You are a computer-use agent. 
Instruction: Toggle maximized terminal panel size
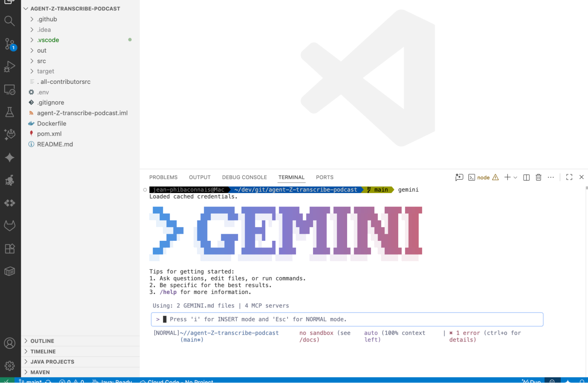[x=569, y=177]
